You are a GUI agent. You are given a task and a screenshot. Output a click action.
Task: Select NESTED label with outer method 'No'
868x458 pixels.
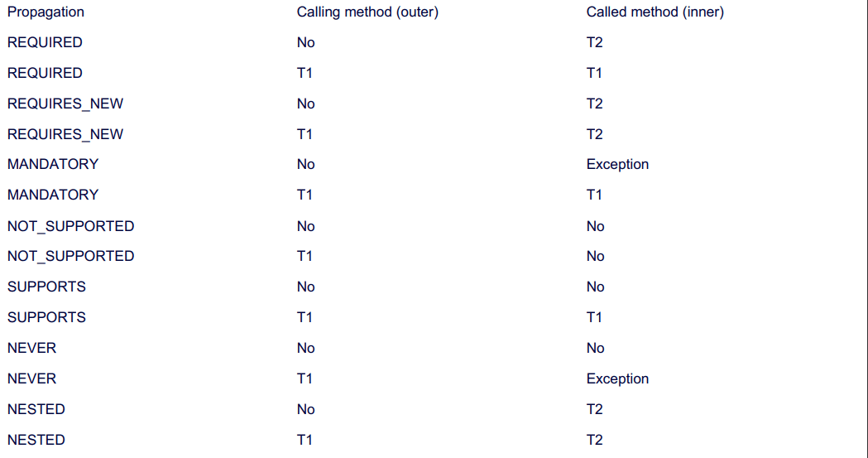[36, 409]
